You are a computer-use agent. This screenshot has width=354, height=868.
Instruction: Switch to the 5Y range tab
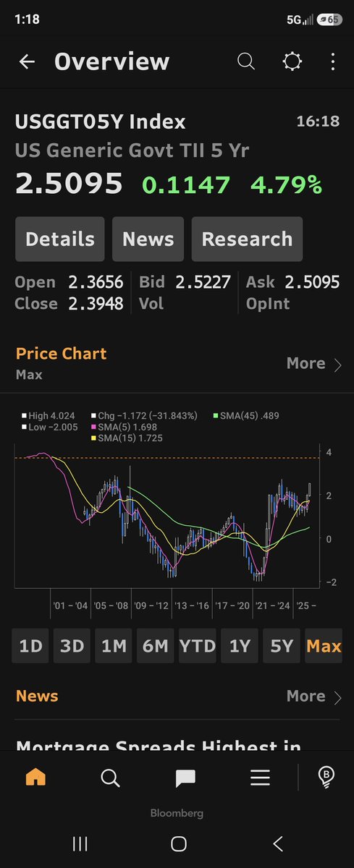pyautogui.click(x=282, y=646)
